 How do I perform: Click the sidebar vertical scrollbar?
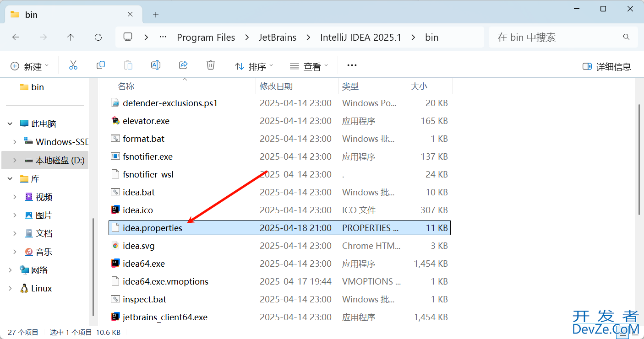click(93, 268)
